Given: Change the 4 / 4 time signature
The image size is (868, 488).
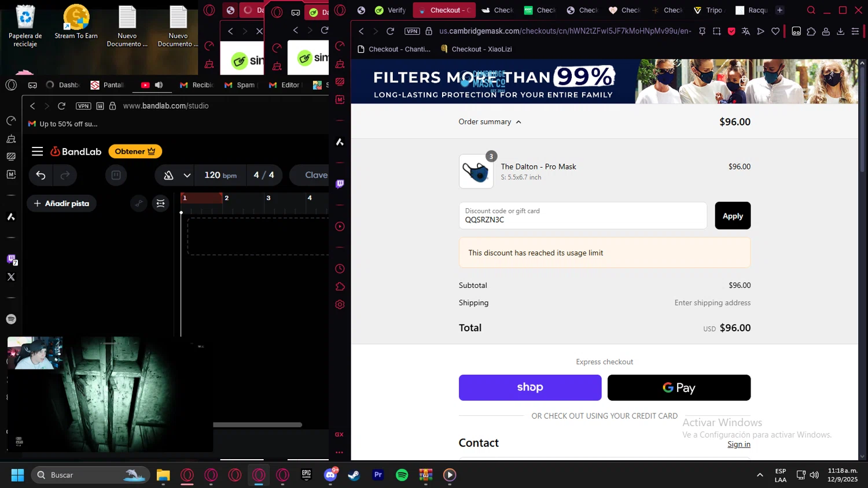Looking at the screenshot, I should pos(264,175).
